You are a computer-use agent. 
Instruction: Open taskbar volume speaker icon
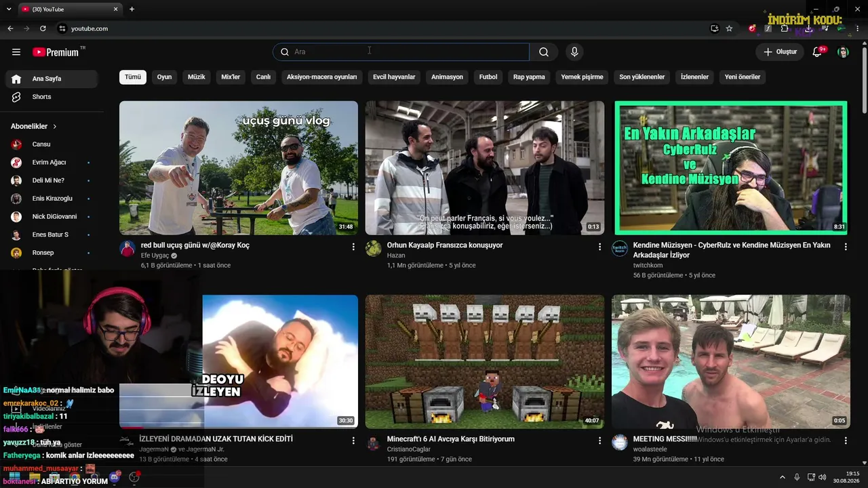click(822, 477)
